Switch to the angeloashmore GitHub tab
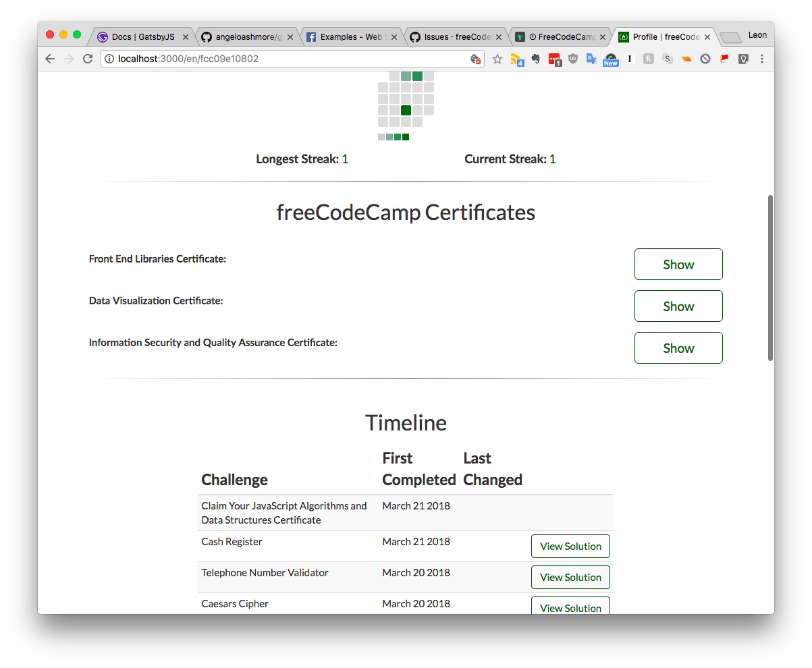Screen dimensions: 812x668 tap(246, 37)
